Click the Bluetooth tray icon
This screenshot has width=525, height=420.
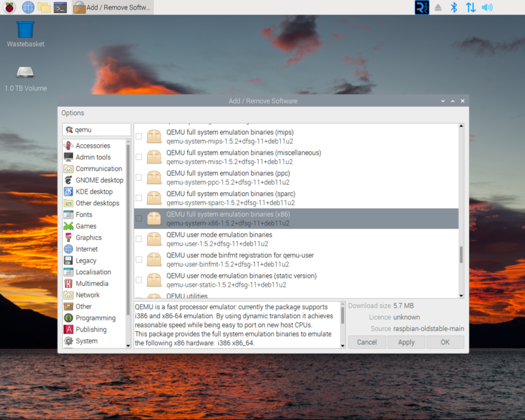pos(453,8)
